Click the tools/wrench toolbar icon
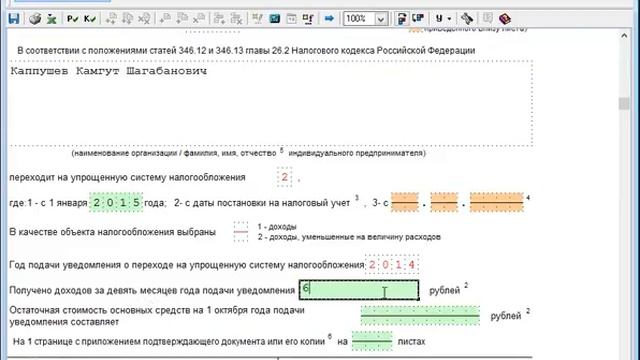This screenshot has width=640, height=360. click(467, 18)
